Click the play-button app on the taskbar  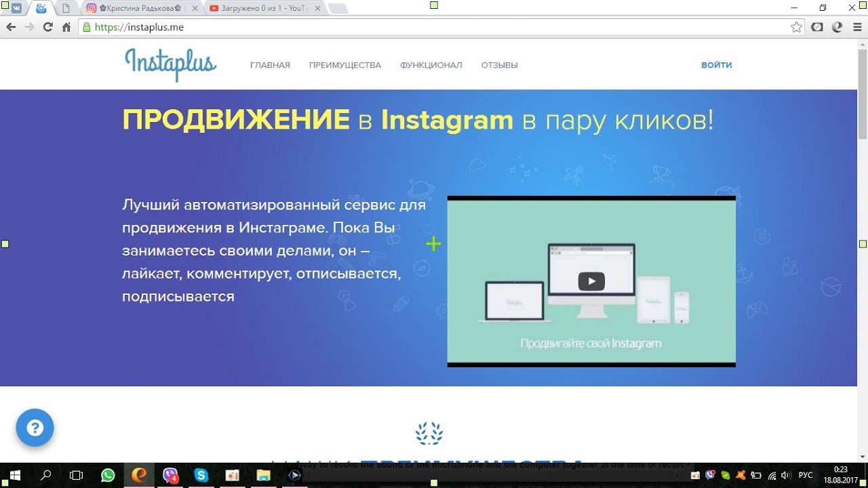[x=294, y=475]
